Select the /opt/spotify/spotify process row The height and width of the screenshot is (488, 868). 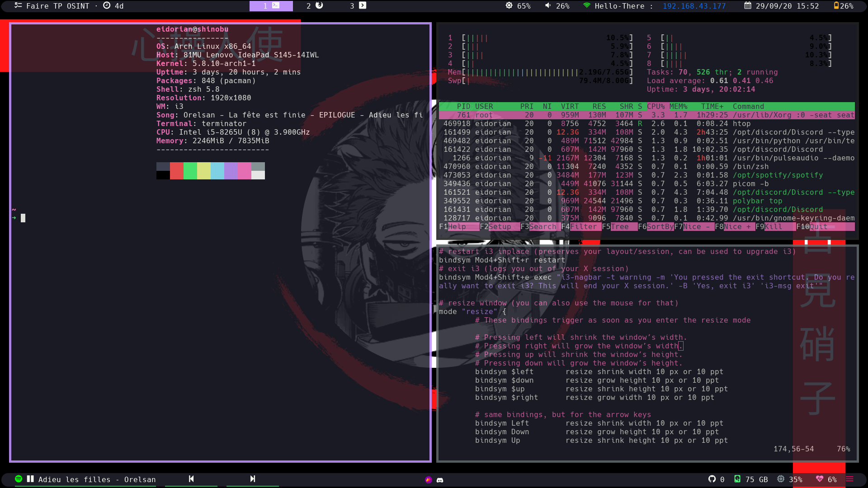(x=646, y=175)
